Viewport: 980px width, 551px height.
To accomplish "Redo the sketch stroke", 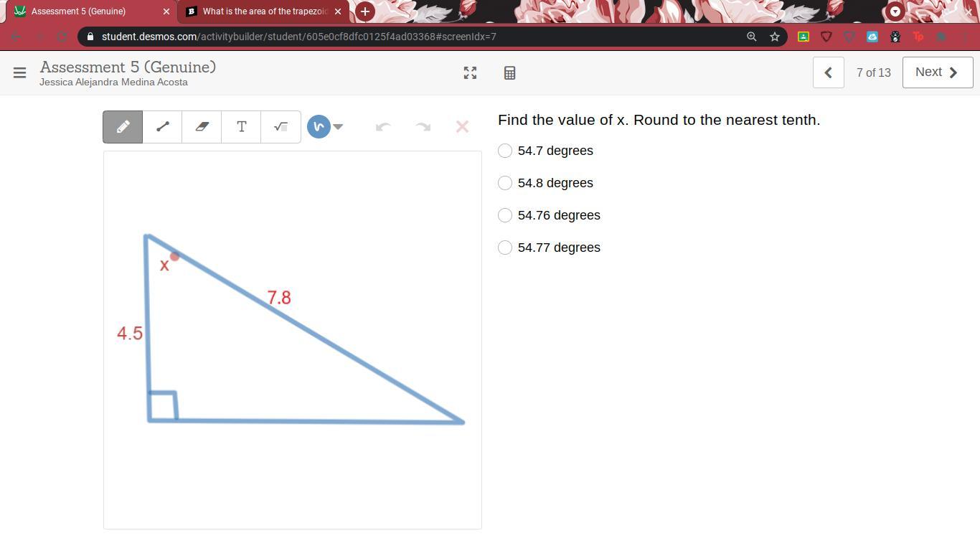I will (x=423, y=127).
